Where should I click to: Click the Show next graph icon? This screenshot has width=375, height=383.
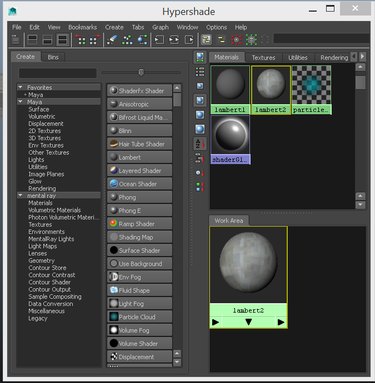pos(95,40)
